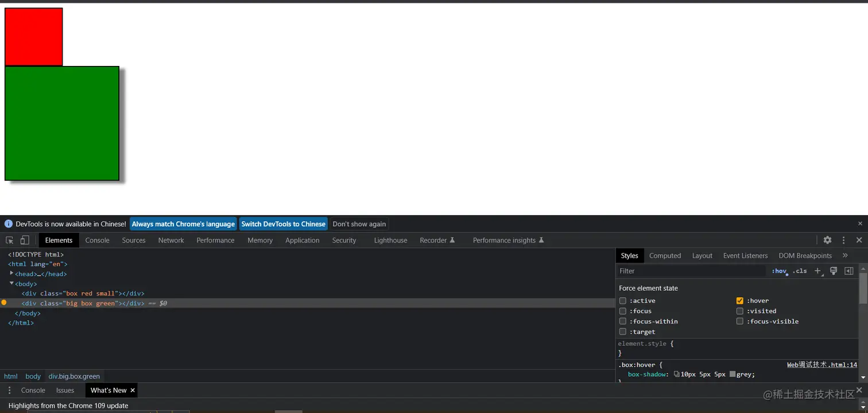
Task: Enable the :visited state checkbox
Action: [740, 311]
